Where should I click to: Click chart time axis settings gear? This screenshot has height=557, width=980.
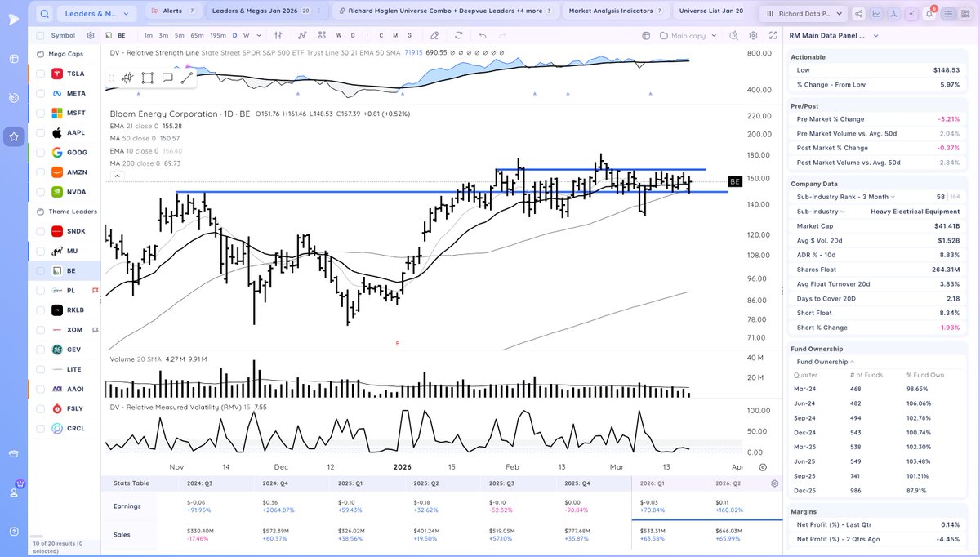762,467
